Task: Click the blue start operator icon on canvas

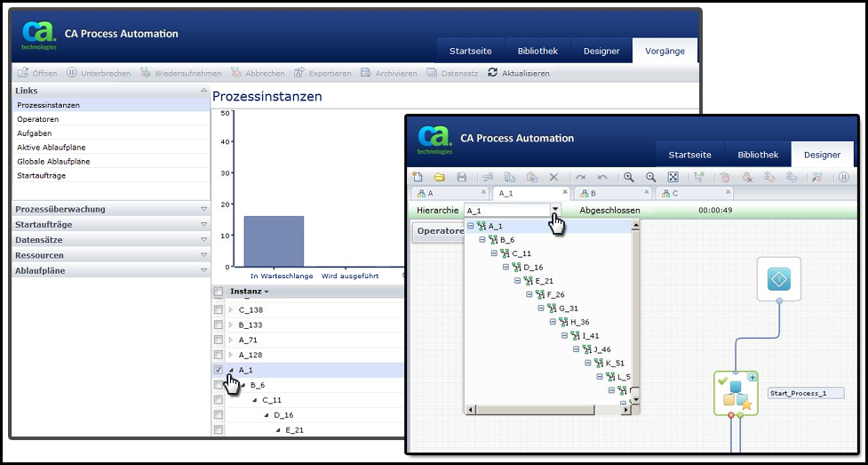Action: pyautogui.click(x=779, y=279)
